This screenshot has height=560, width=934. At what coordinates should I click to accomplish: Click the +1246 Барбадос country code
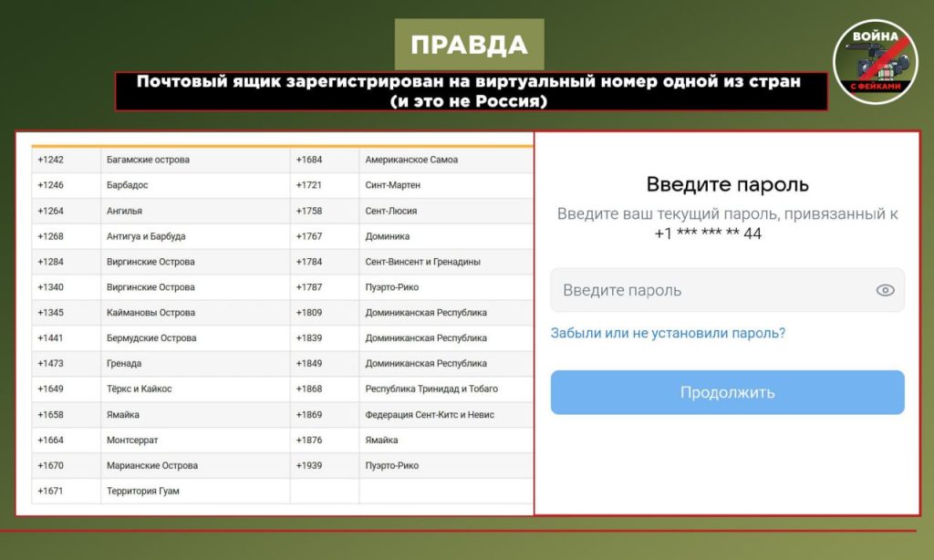coord(50,185)
